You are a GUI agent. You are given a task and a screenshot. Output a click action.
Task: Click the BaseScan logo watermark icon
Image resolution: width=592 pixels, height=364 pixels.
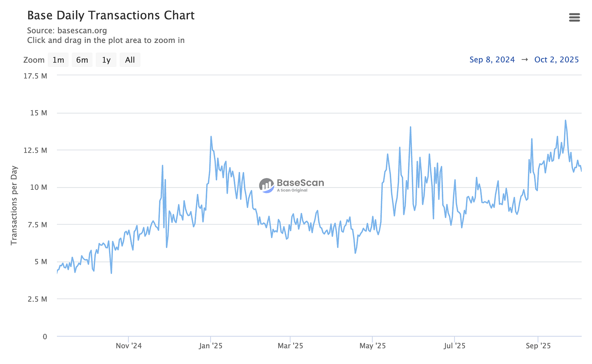(267, 185)
